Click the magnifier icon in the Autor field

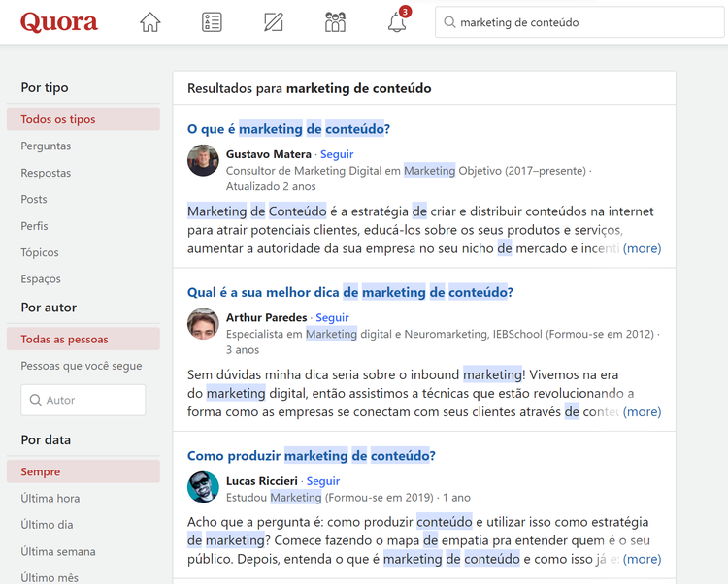[35, 400]
